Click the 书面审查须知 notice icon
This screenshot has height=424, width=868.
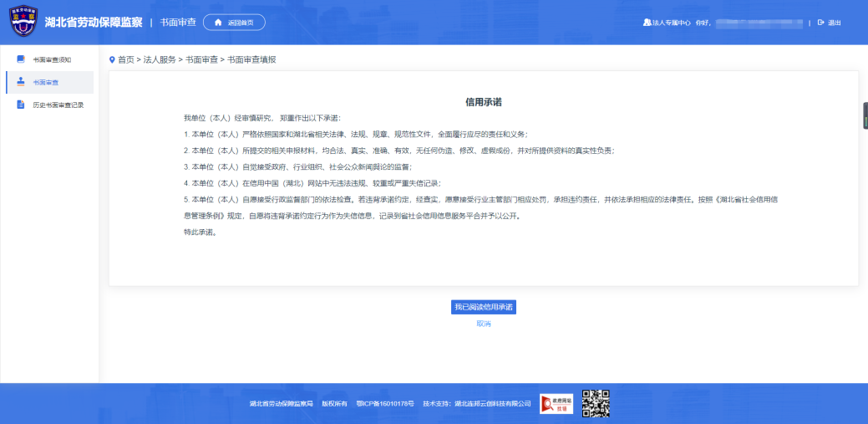click(21, 59)
